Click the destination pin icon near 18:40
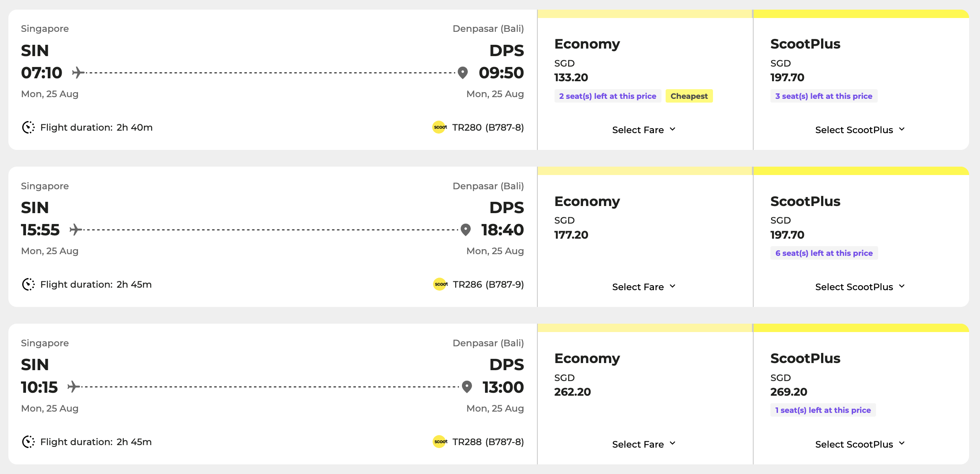 [466, 230]
